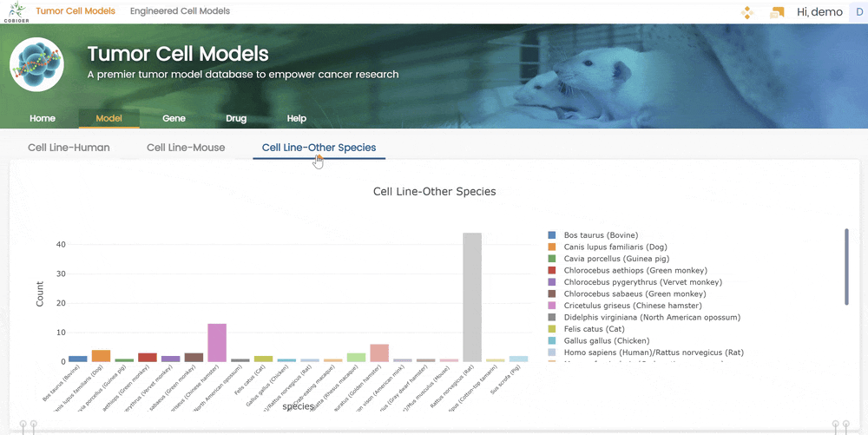Open the Drug navigation tab
The height and width of the screenshot is (435, 868).
pyautogui.click(x=236, y=118)
